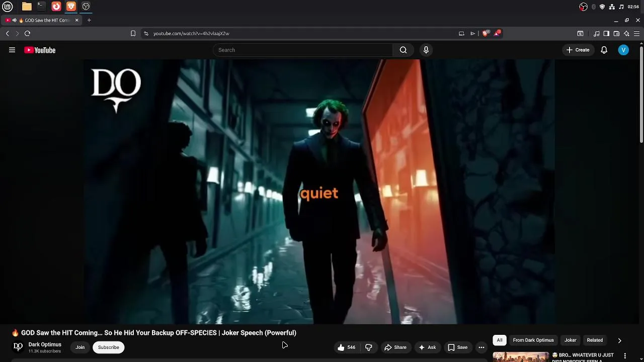Open the Brave Wallet icon
The height and width of the screenshot is (362, 644).
pyautogui.click(x=616, y=33)
